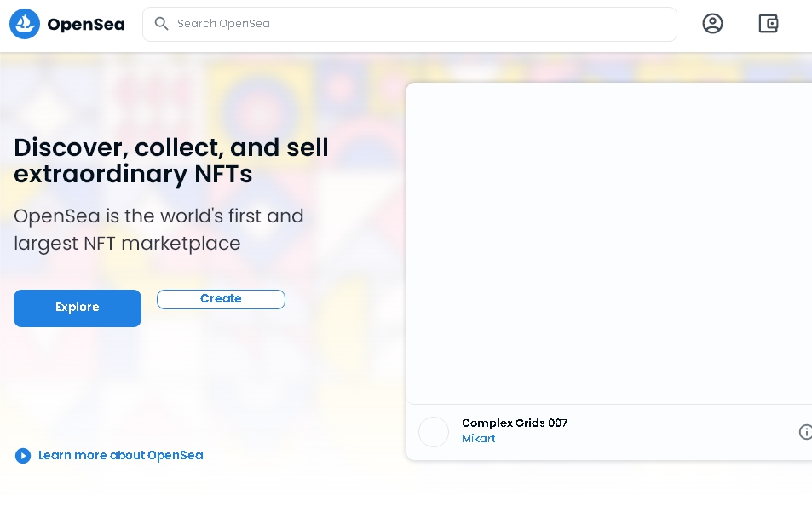Click the OpenSea wordmark text in header

(86, 25)
